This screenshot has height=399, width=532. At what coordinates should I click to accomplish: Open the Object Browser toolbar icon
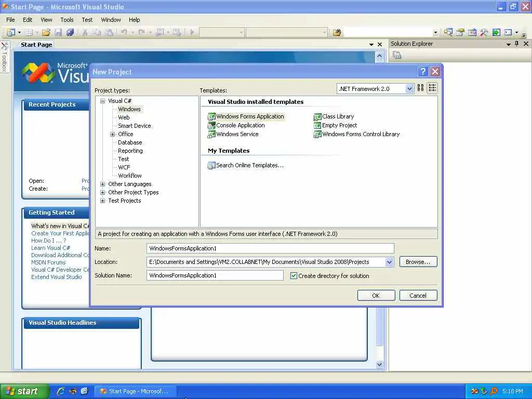tap(472, 32)
